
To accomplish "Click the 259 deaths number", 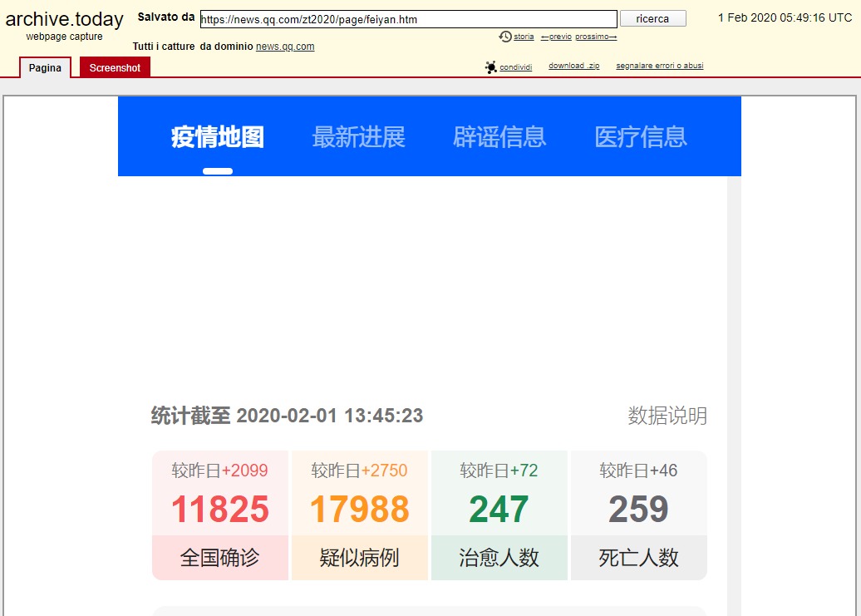I will pyautogui.click(x=638, y=509).
